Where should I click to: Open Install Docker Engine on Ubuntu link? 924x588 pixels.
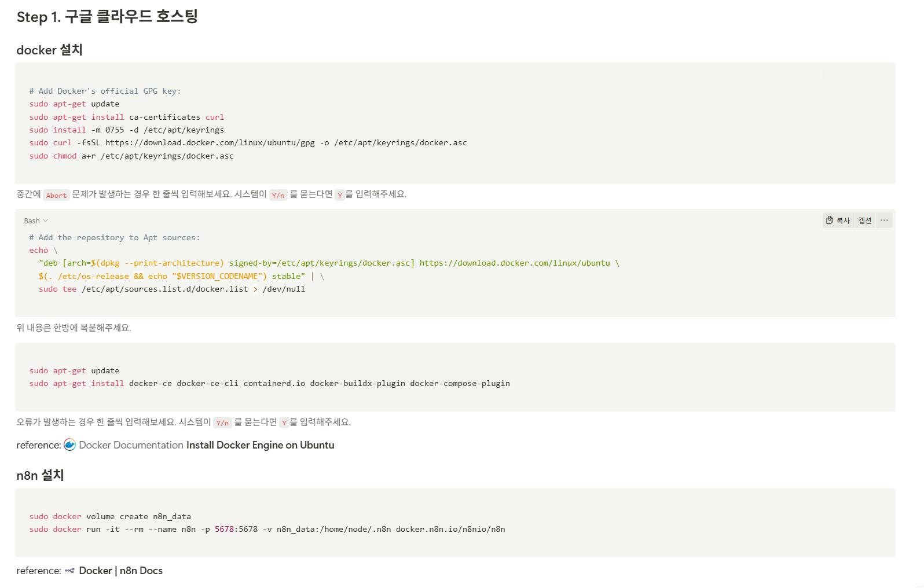[x=260, y=445]
